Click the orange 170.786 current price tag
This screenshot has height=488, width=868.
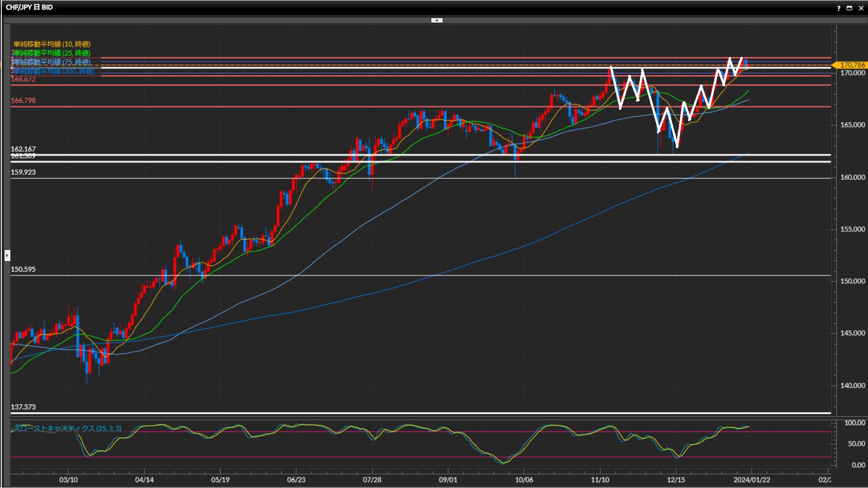click(852, 65)
